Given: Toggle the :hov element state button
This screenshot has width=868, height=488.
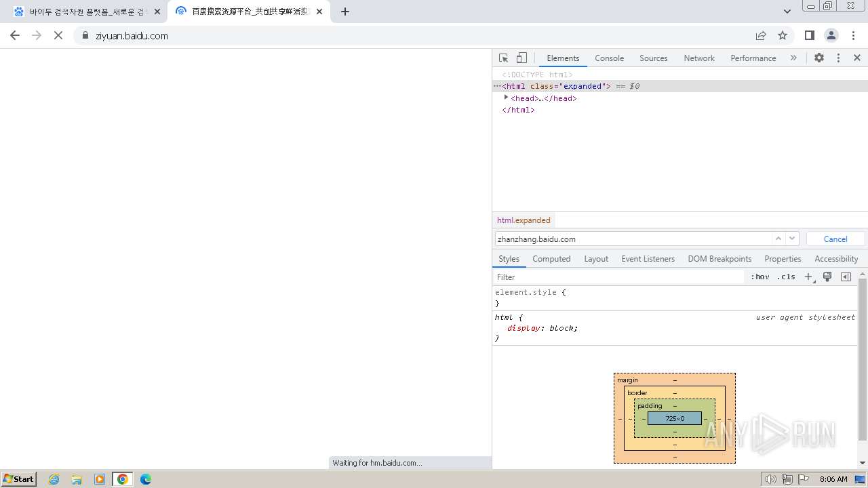Looking at the screenshot, I should (760, 277).
